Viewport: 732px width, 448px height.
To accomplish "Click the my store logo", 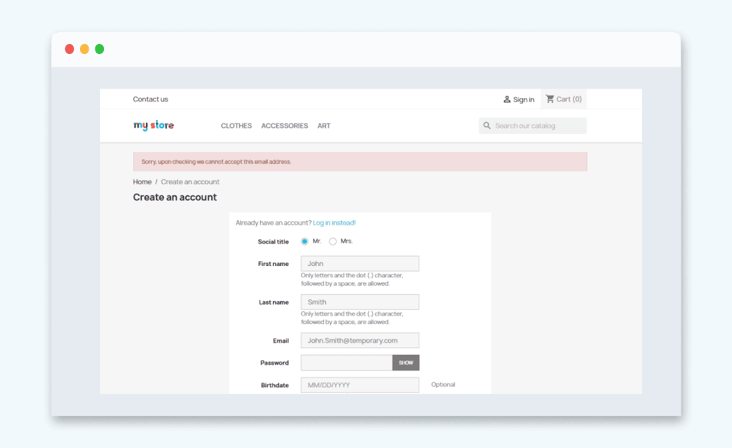I will point(154,125).
